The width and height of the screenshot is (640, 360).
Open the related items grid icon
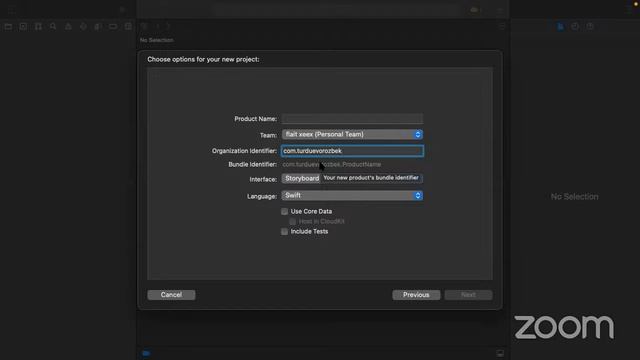pos(144,26)
